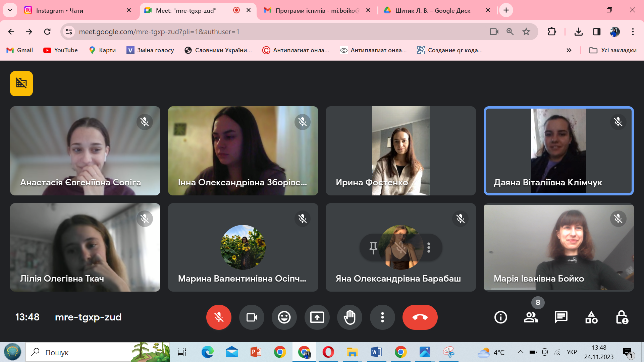The height and width of the screenshot is (362, 644).
Task: Switch to Instagram Чати tab
Action: point(67,10)
